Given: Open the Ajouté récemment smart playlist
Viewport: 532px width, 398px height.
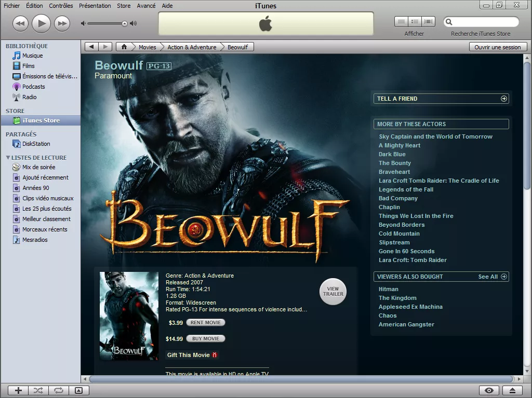Looking at the screenshot, I should [41, 177].
